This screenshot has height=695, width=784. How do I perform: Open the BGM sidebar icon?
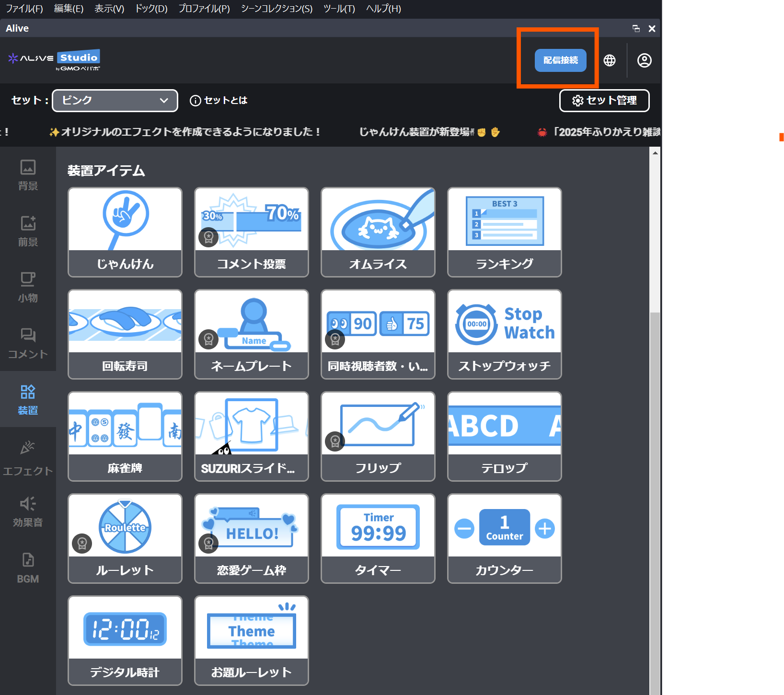tap(28, 568)
